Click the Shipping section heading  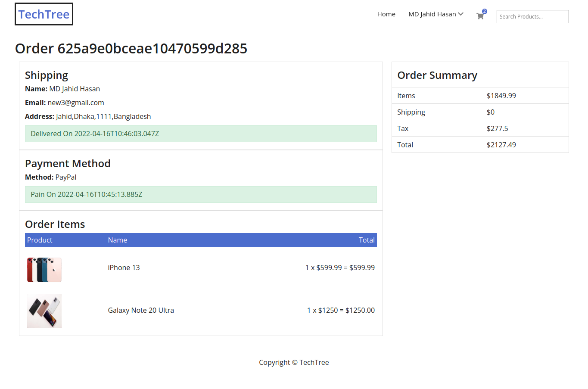click(47, 75)
